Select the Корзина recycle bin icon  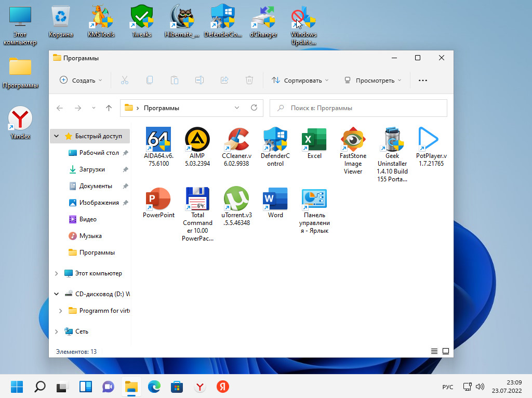pyautogui.click(x=61, y=21)
